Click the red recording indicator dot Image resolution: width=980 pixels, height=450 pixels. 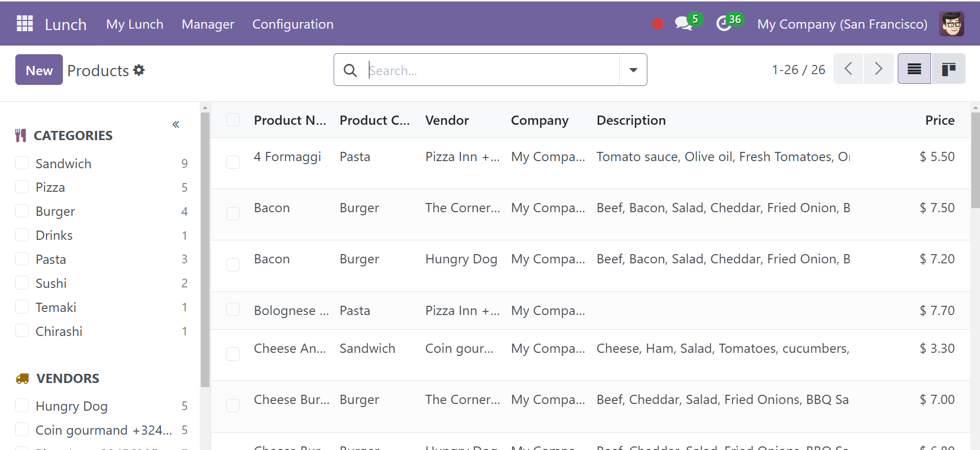(x=658, y=24)
